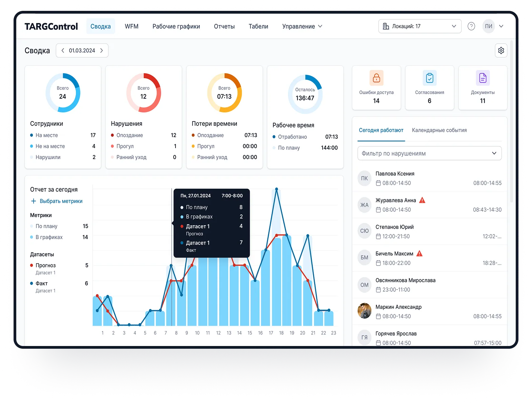Viewport: 532px width, 403px height.
Task: Click the help question mark icon
Action: [471, 26]
